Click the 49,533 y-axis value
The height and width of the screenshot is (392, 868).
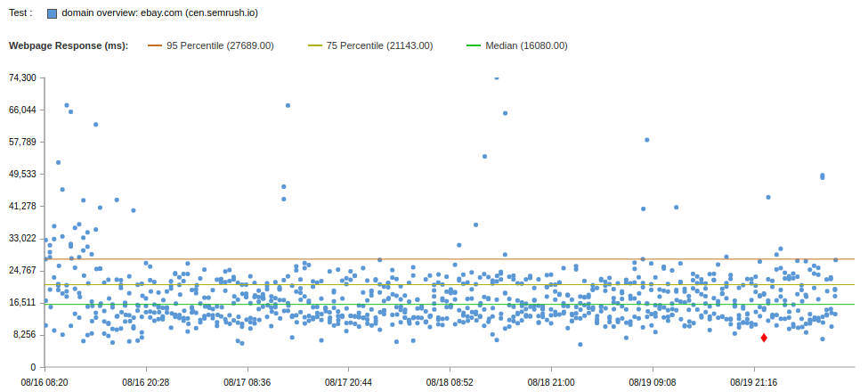click(22, 174)
